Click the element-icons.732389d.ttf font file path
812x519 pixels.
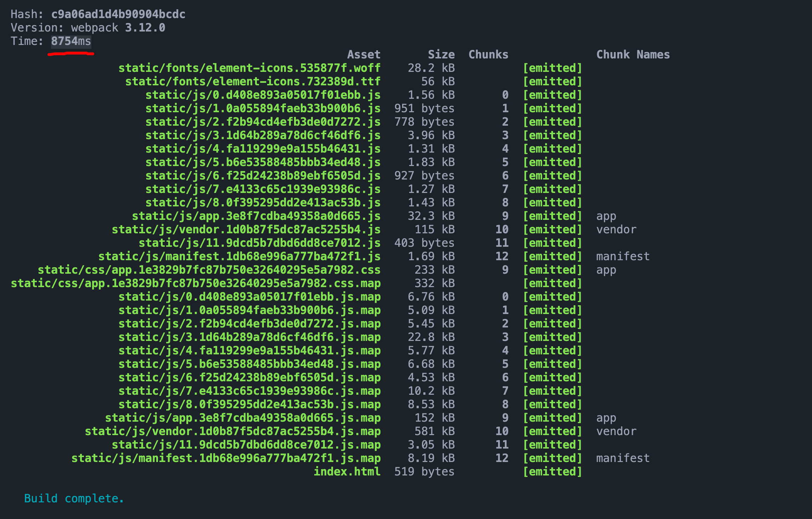253,82
